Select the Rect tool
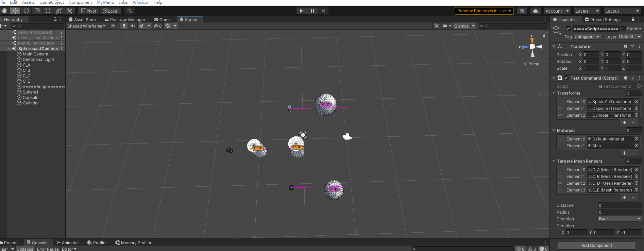Viewport: 644px width, 251px height. (x=48, y=11)
